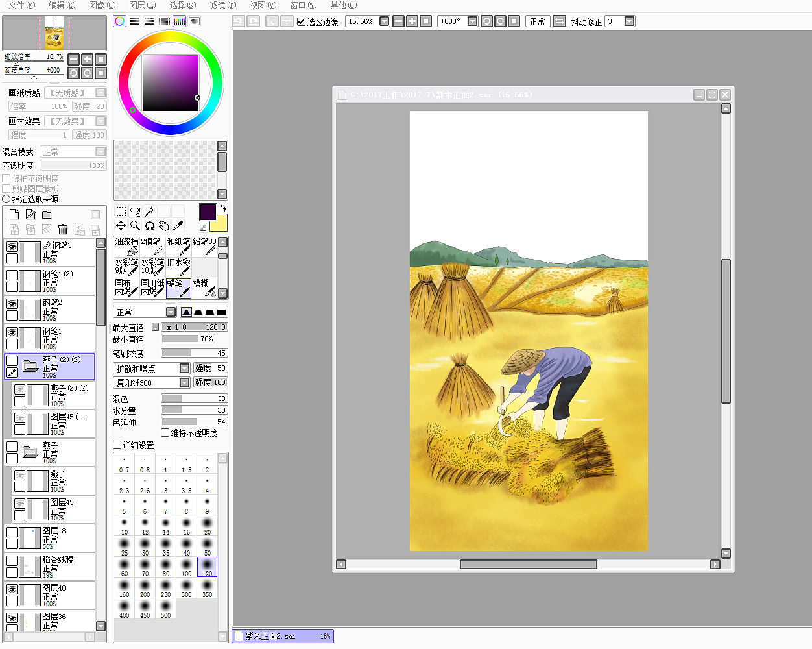Check the 维持不透明度 option

click(x=165, y=433)
